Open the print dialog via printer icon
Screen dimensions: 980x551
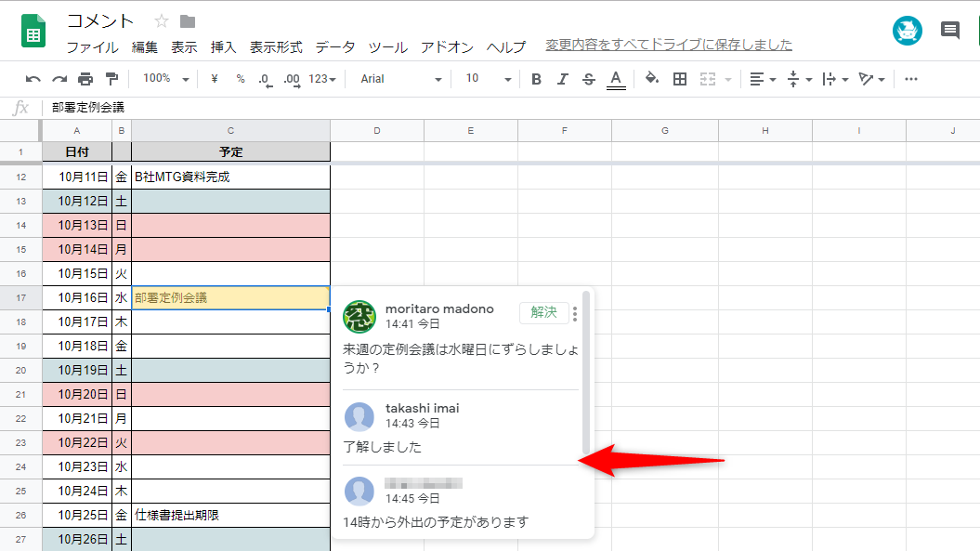84,79
